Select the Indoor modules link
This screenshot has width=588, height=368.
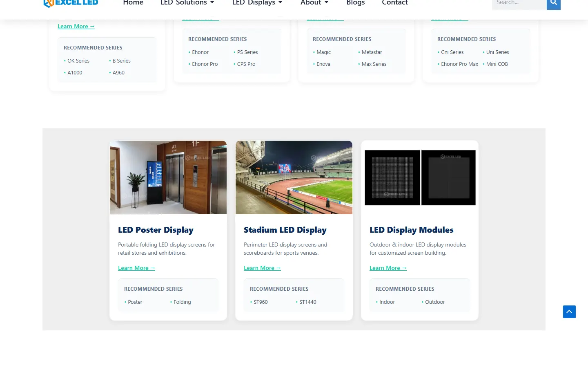[387, 302]
